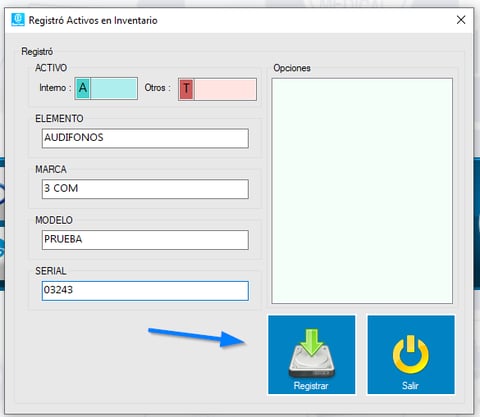480x417 pixels.
Task: Click the application icon in the title bar
Action: click(18, 20)
